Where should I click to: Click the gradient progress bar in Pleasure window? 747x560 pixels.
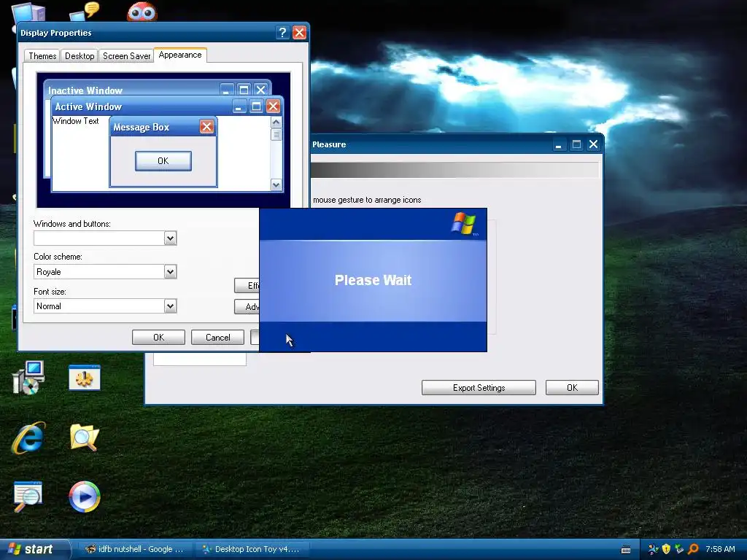[454, 170]
